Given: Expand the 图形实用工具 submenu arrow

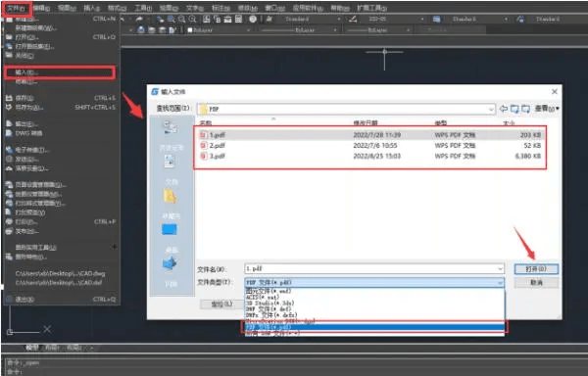Looking at the screenshot, I should pos(114,247).
